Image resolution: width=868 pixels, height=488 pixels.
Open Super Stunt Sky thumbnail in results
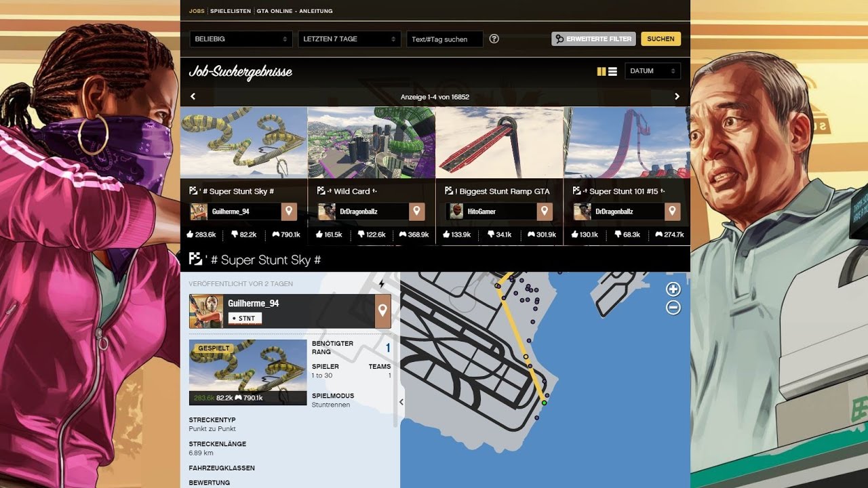pyautogui.click(x=244, y=142)
